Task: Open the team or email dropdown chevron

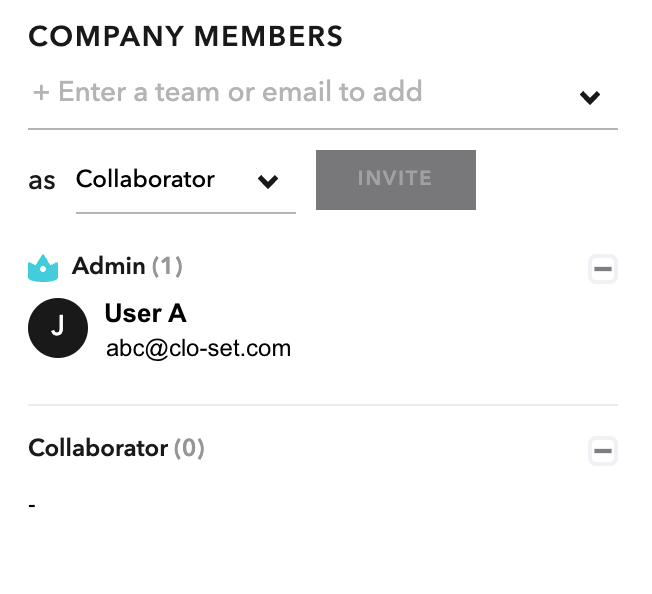Action: pyautogui.click(x=590, y=98)
